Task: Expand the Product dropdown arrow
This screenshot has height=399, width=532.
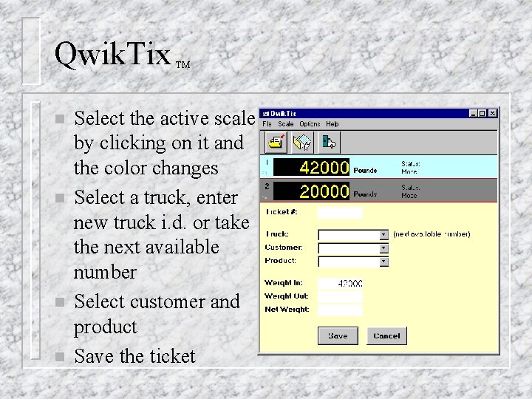Action: [x=383, y=262]
